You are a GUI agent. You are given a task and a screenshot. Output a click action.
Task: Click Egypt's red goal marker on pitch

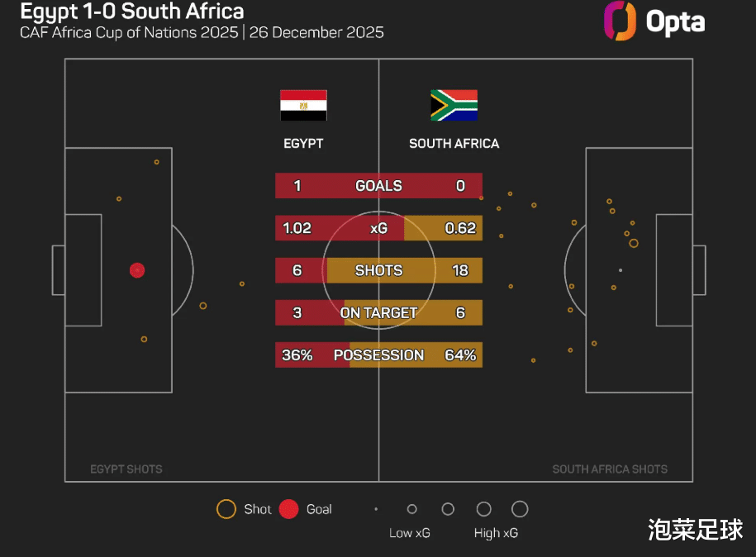point(137,270)
